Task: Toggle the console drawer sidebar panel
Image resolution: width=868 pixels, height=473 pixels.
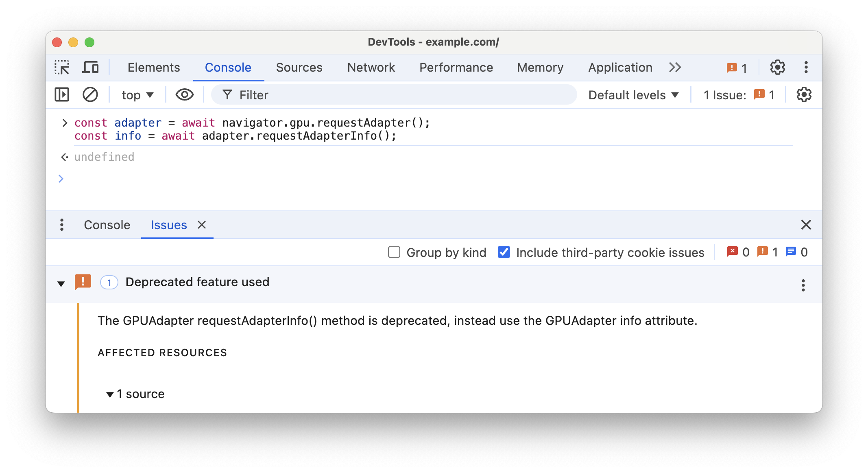Action: click(x=63, y=94)
